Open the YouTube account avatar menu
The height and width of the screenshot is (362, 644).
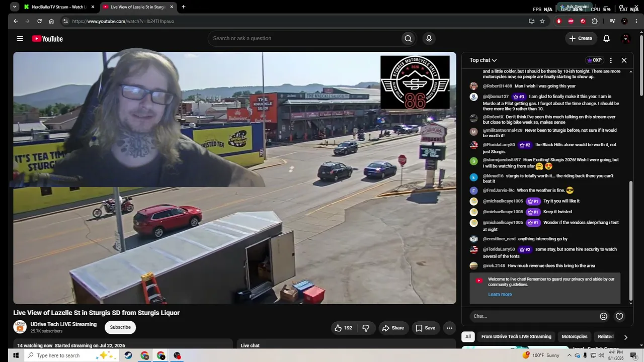[626, 39]
